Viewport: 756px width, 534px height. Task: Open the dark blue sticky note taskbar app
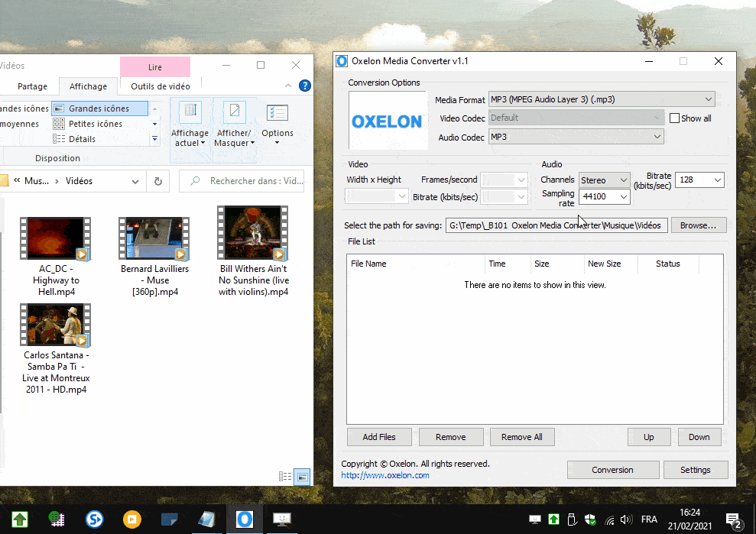pyautogui.click(x=169, y=519)
